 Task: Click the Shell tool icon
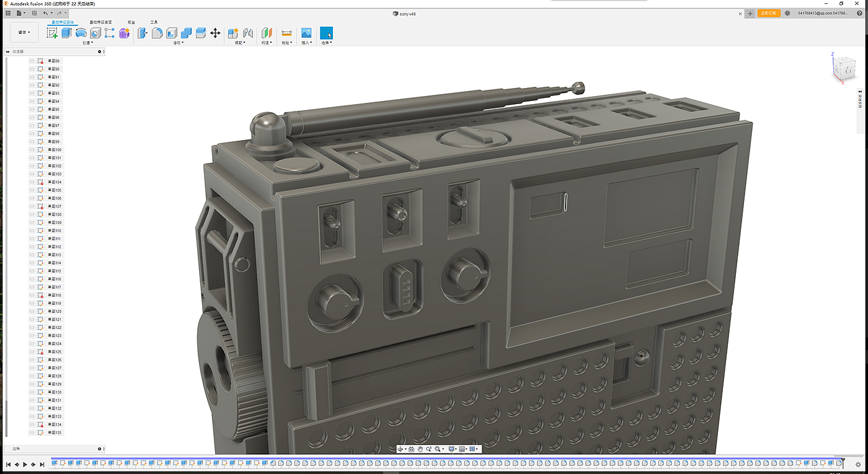point(172,33)
